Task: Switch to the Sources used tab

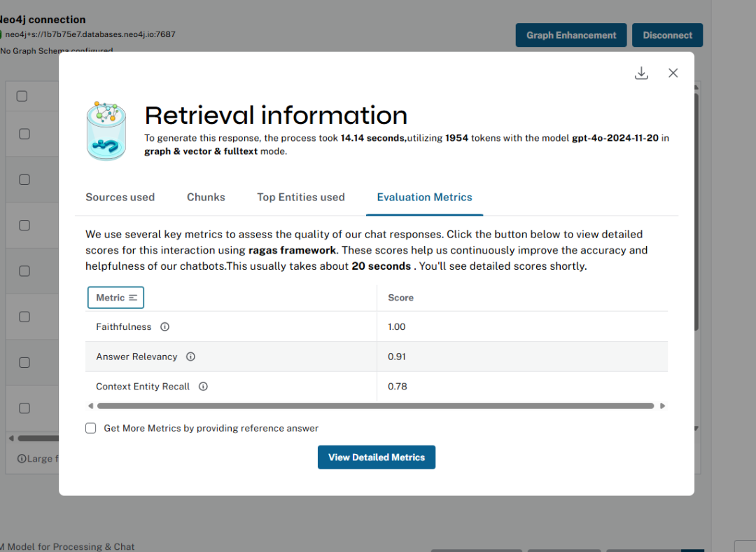Action: pyautogui.click(x=120, y=198)
